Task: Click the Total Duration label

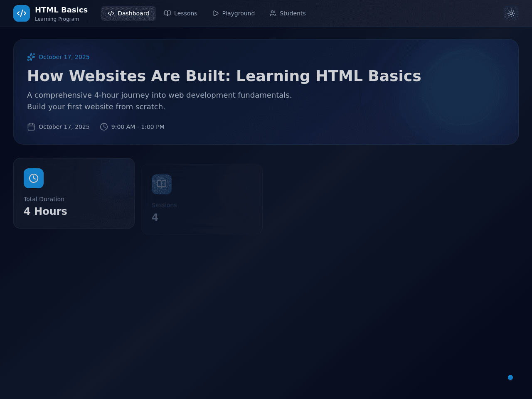Action: [44, 199]
